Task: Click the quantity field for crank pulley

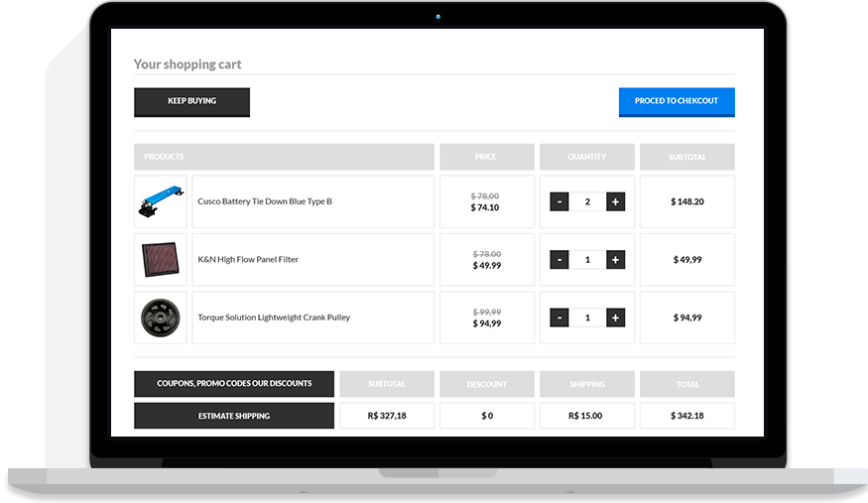Action: pyautogui.click(x=587, y=317)
